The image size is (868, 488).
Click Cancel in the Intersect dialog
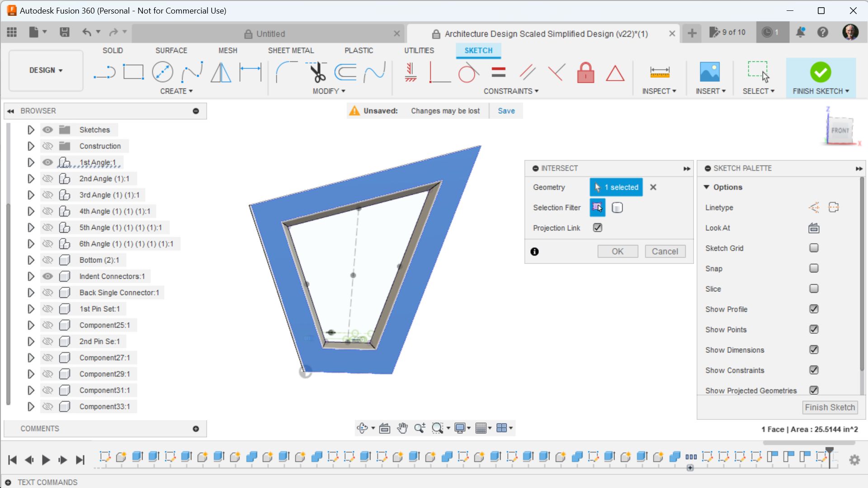[665, 252]
